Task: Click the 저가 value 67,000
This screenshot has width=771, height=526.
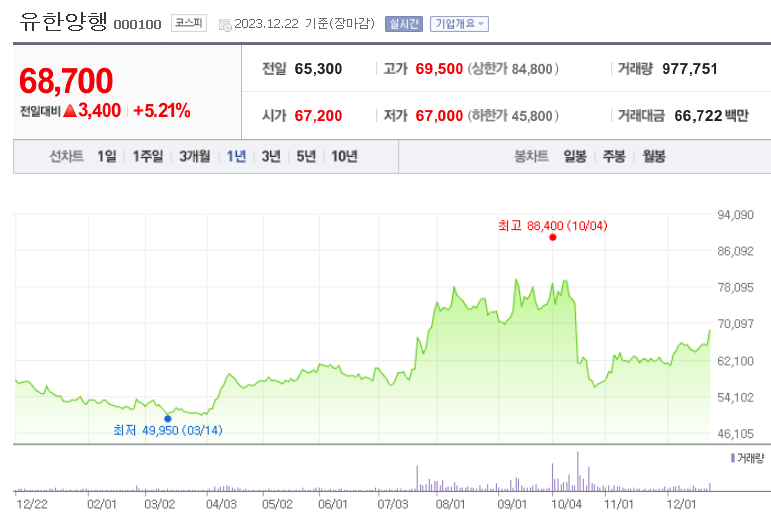Action: (x=439, y=116)
